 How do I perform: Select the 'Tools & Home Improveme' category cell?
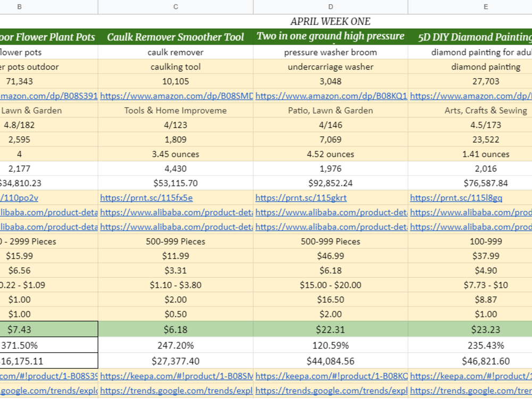(x=176, y=111)
